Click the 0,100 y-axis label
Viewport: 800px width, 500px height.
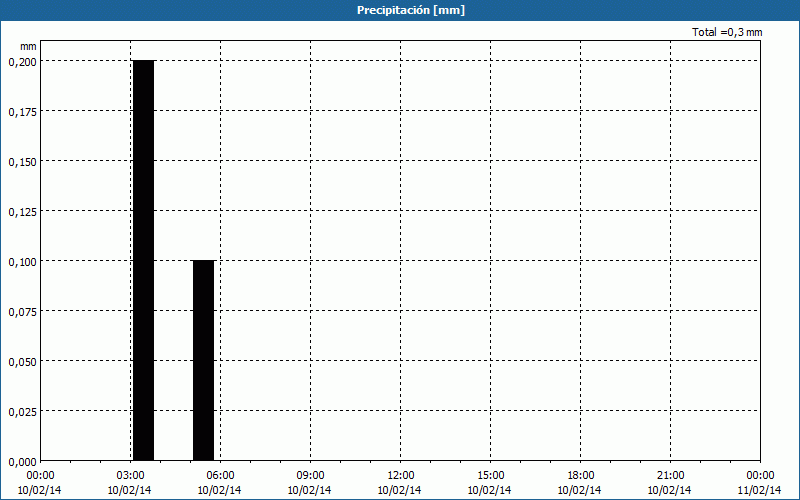tap(23, 262)
